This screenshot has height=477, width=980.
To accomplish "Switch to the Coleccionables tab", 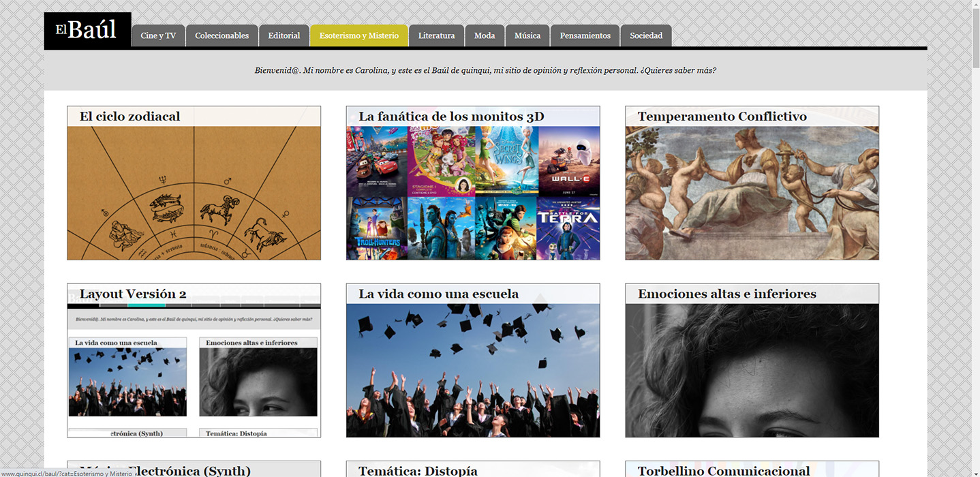I will (222, 36).
